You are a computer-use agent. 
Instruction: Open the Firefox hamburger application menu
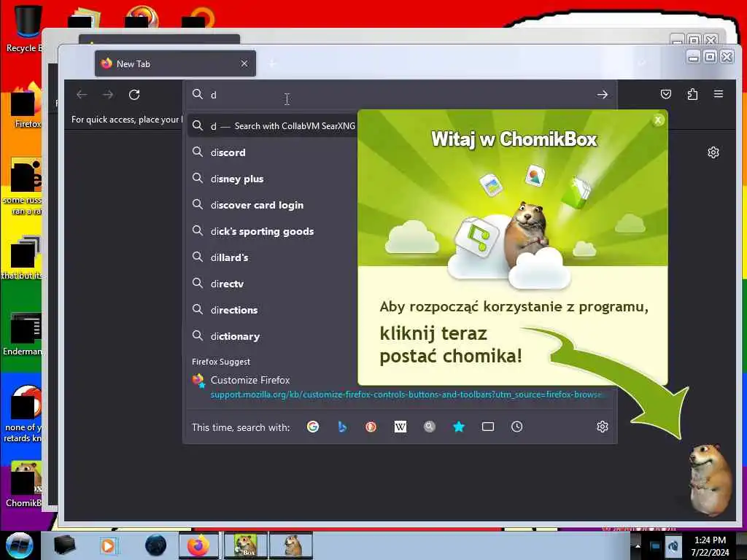(719, 94)
